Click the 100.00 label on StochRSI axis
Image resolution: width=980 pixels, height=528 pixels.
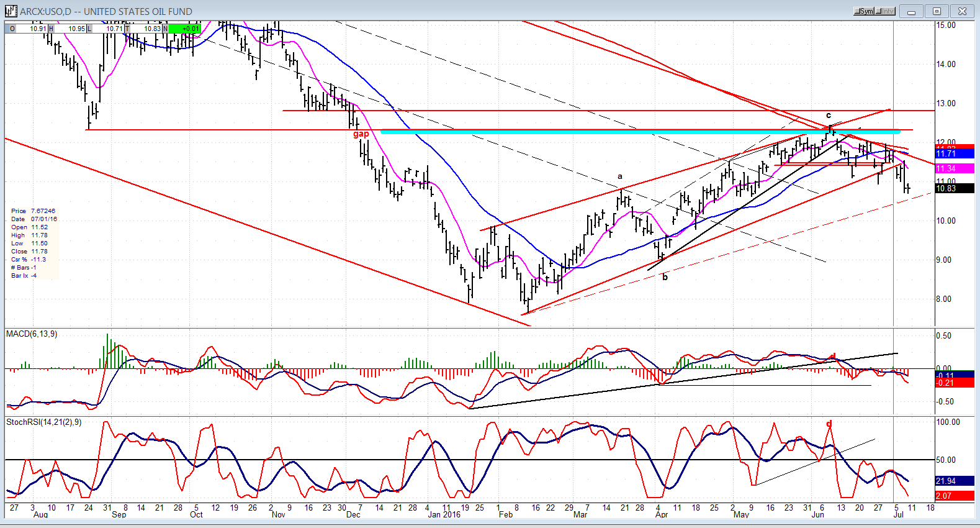point(948,422)
